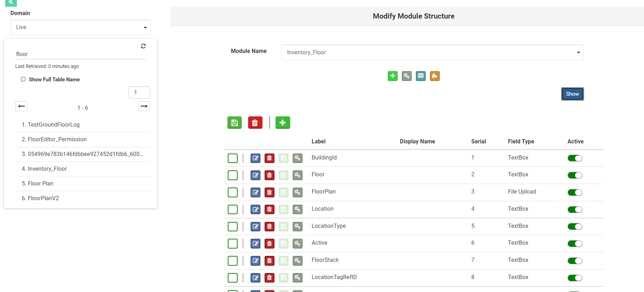The width and height of the screenshot is (644, 292).
Task: Toggle Active switch for FloorPlan
Action: click(575, 192)
